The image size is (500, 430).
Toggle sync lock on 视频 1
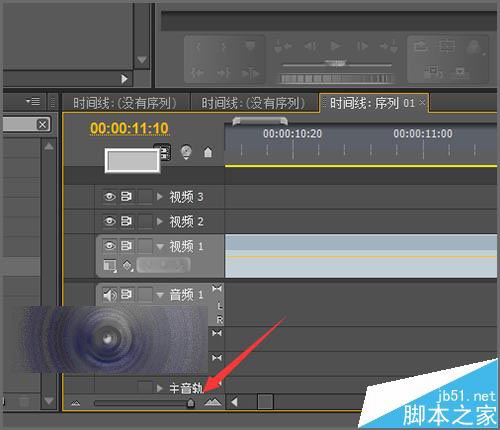(126, 246)
